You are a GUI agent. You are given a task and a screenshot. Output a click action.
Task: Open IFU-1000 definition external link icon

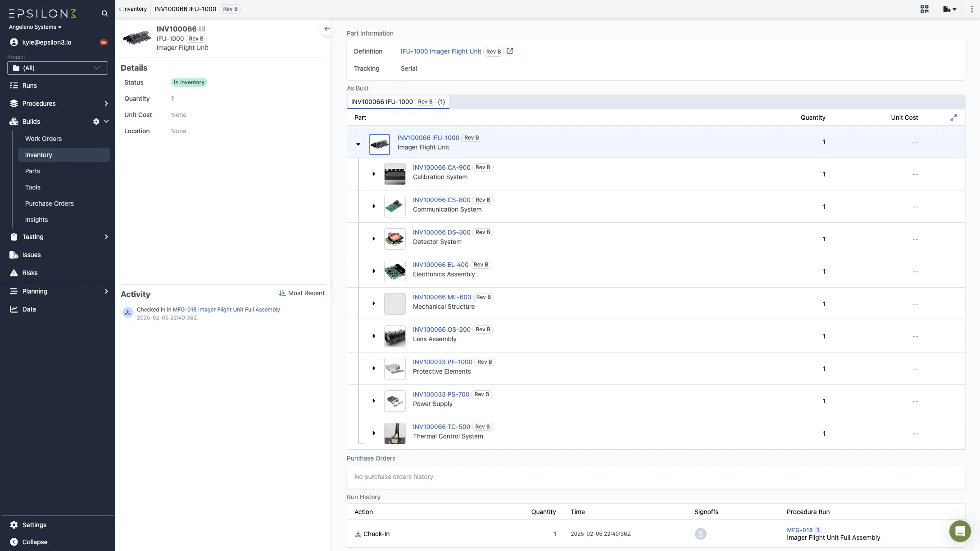[x=509, y=51]
